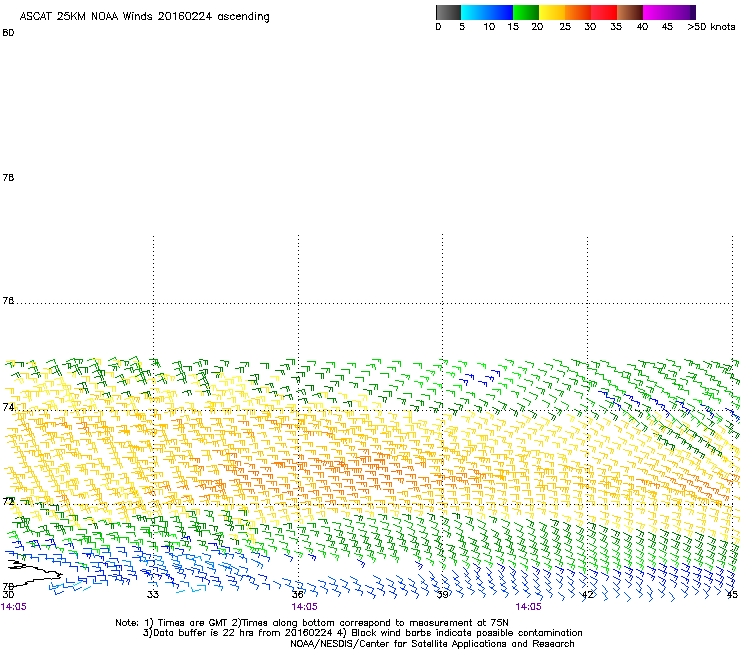740x650 pixels.
Task: Click the longitude label "45" on bottom axis
Action: coord(732,594)
